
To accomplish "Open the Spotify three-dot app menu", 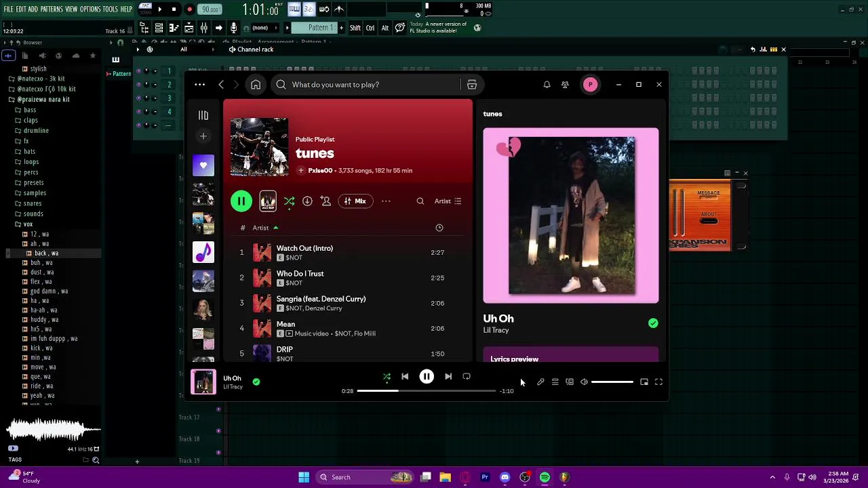I will coord(199,85).
